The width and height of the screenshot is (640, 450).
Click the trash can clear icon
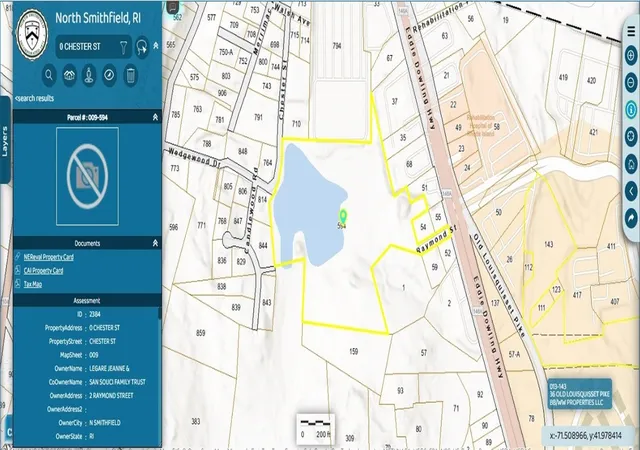coord(130,76)
